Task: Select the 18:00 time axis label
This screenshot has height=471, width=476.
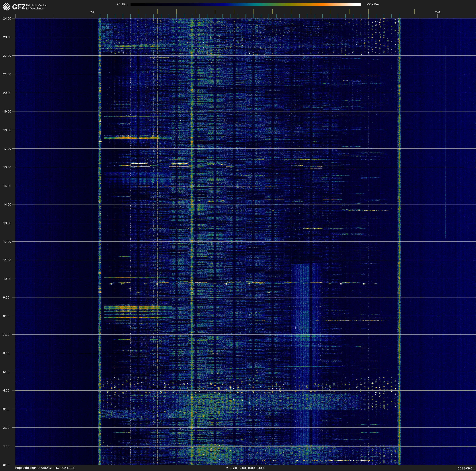Action: [7, 130]
